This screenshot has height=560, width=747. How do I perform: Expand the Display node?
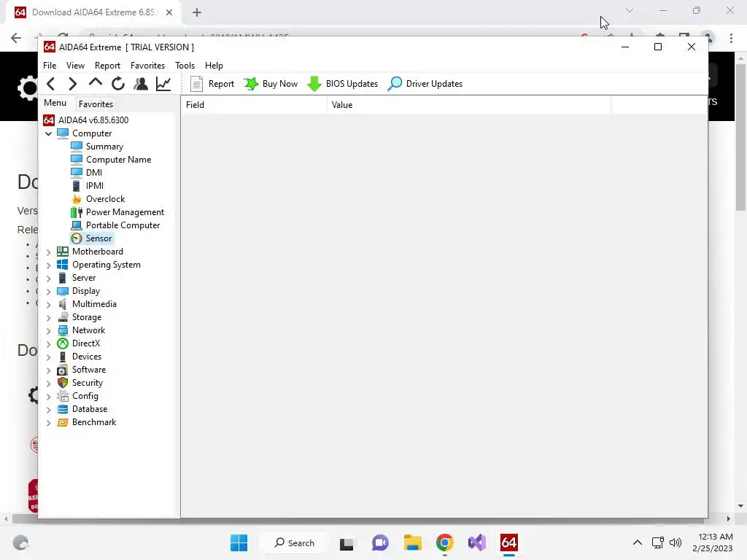pos(48,292)
